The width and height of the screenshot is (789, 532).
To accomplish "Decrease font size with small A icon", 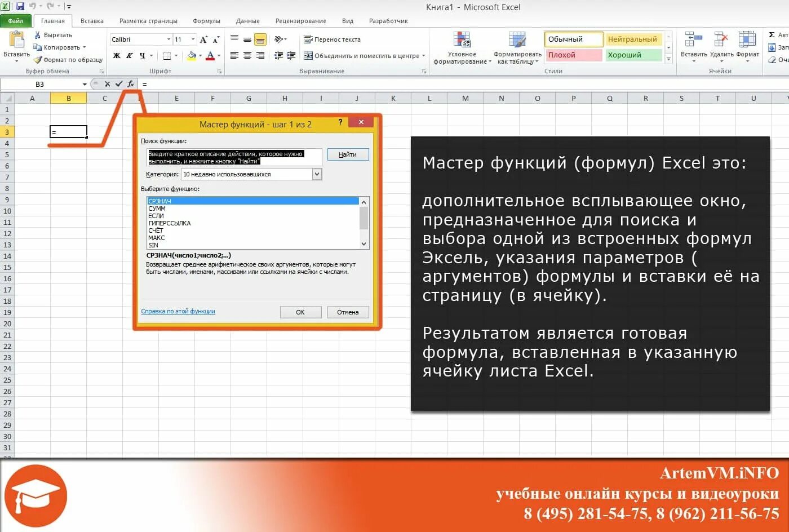I will [x=216, y=39].
